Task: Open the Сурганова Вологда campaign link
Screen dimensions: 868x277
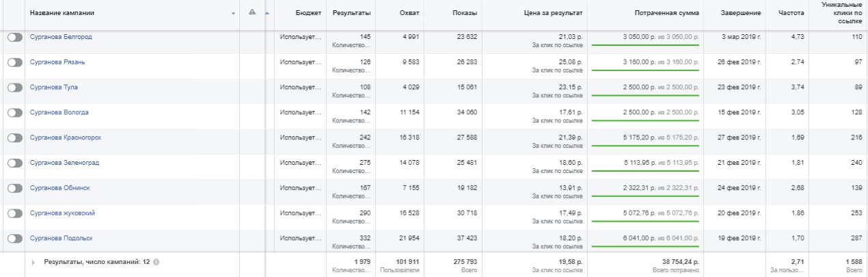Action: pos(59,112)
